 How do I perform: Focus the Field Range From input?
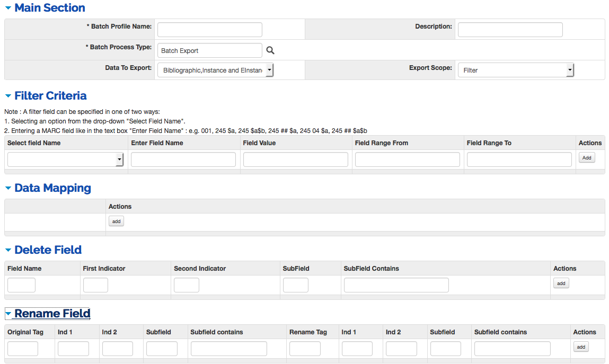[407, 159]
